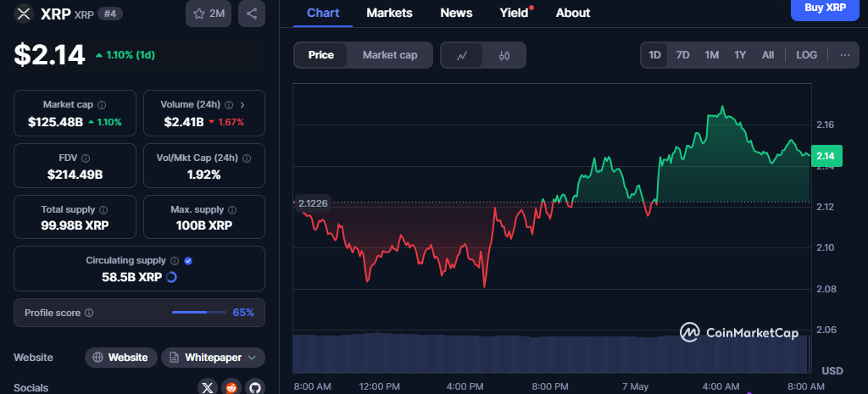868x394 pixels.
Task: Click the Buy XRP button
Action: click(825, 9)
